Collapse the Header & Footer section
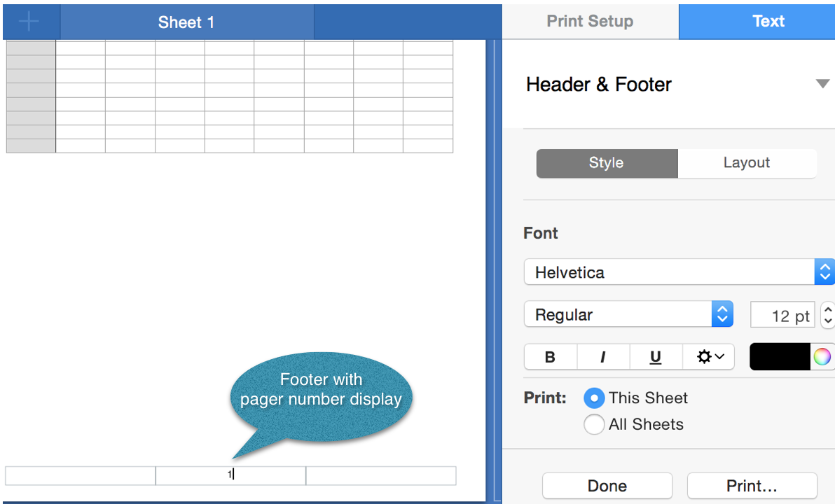This screenshot has height=504, width=835. pos(823,84)
